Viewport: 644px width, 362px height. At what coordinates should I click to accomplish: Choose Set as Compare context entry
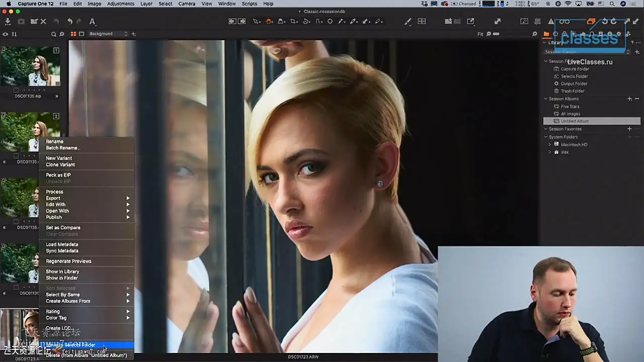[x=87, y=227]
